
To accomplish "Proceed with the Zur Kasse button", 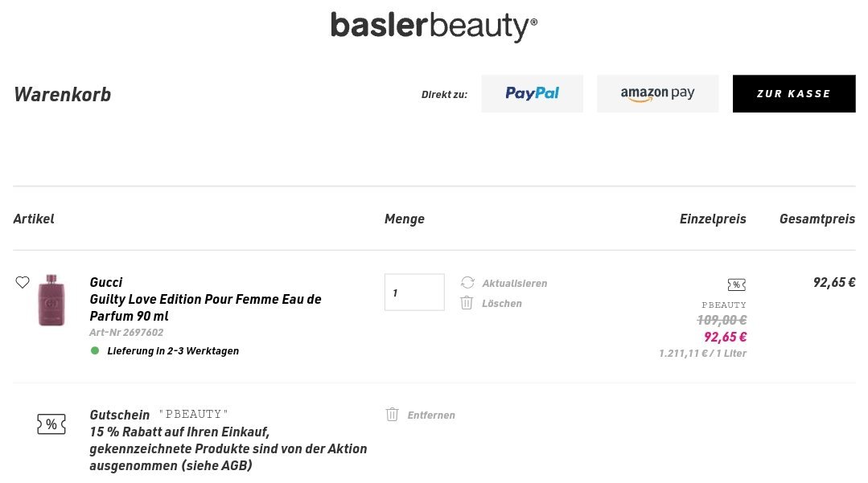I will pos(793,94).
